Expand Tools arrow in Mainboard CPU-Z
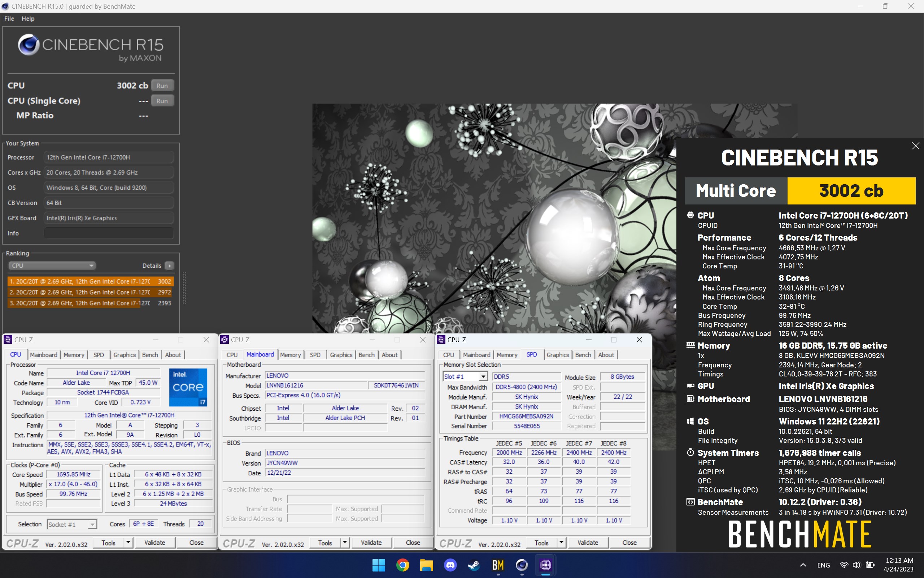This screenshot has width=924, height=578. coord(345,543)
